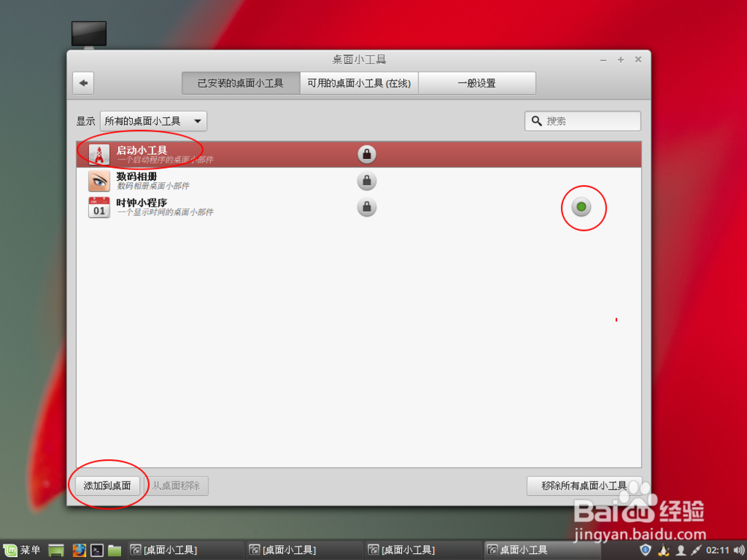This screenshot has height=560, width=747.
Task: Click the 从桌面移除 button
Action: tap(176, 486)
